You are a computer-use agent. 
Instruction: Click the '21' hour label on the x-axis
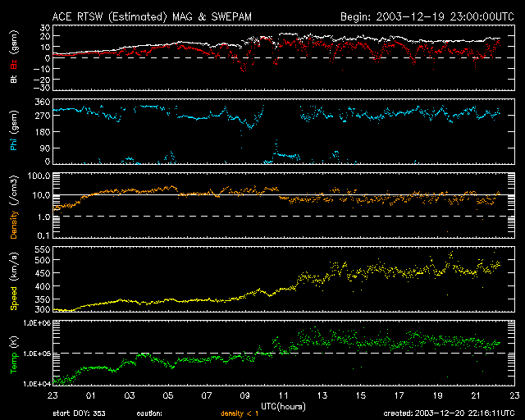click(x=476, y=395)
